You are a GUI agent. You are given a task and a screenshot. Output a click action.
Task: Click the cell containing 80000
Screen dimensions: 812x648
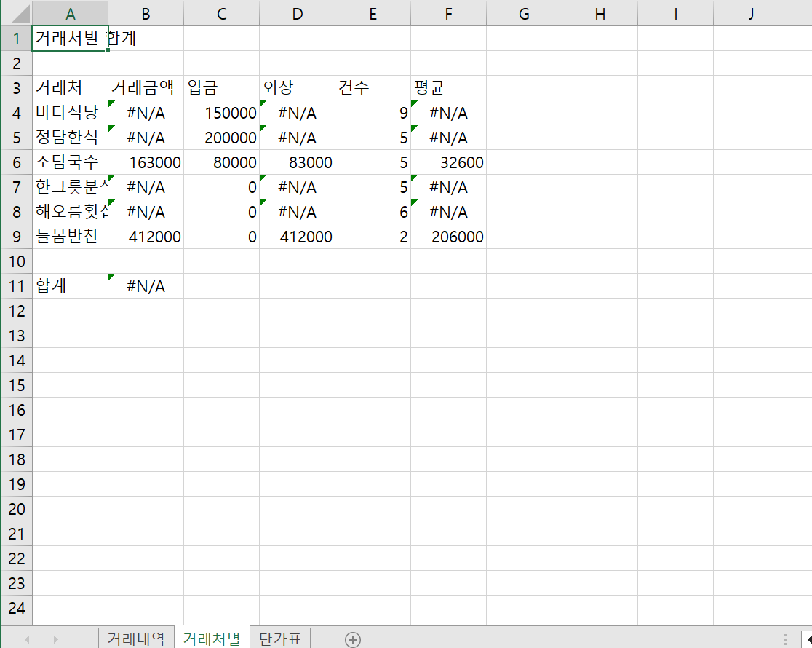(x=221, y=162)
